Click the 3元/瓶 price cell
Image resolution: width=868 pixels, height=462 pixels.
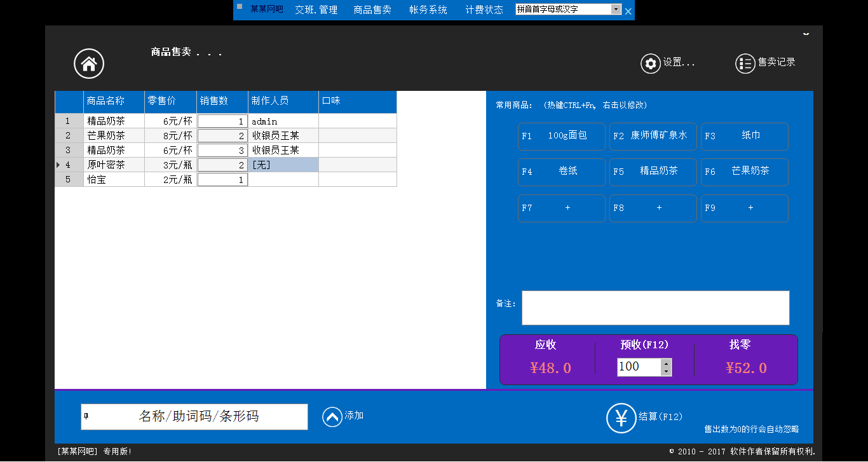pos(170,165)
